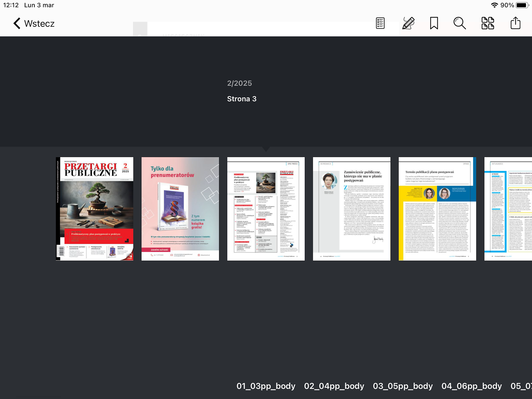
Task: Tap the 12:12 clock in status bar
Action: [11, 5]
